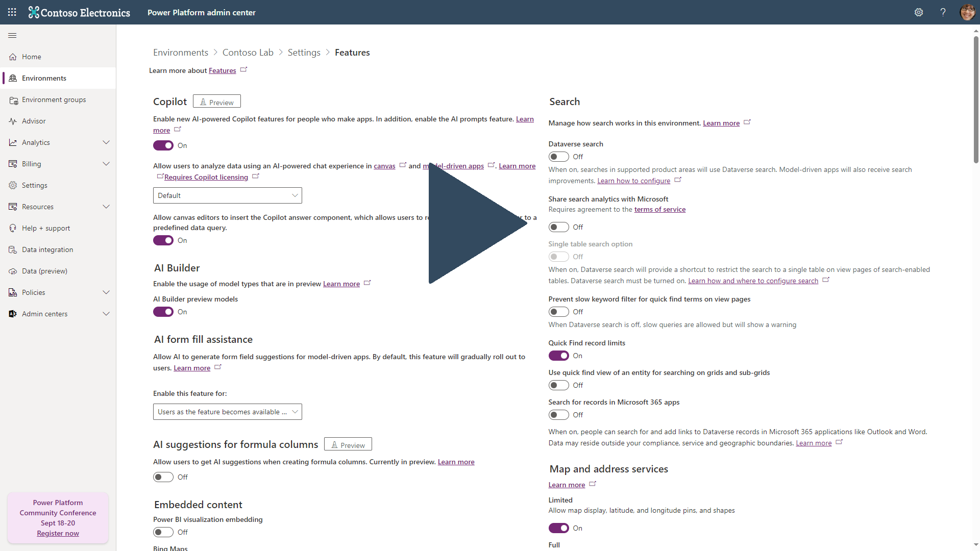Open the Environment groups panel
980x551 pixels.
point(53,99)
